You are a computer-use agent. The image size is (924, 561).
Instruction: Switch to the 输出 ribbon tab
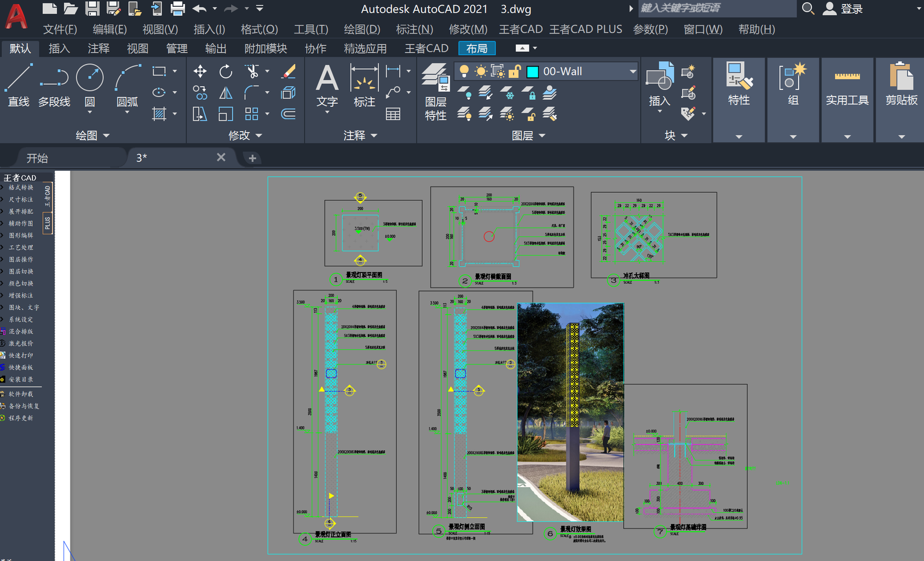(x=215, y=48)
